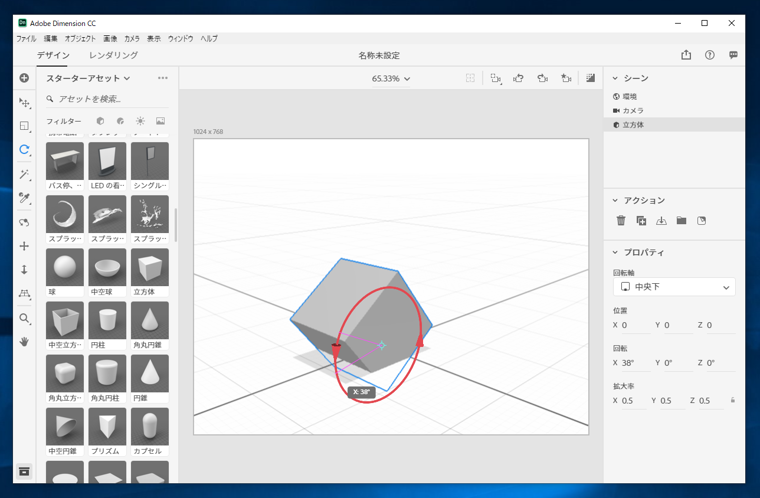Activate the Hand pan tool
Image resolution: width=760 pixels, height=498 pixels.
pyautogui.click(x=24, y=342)
